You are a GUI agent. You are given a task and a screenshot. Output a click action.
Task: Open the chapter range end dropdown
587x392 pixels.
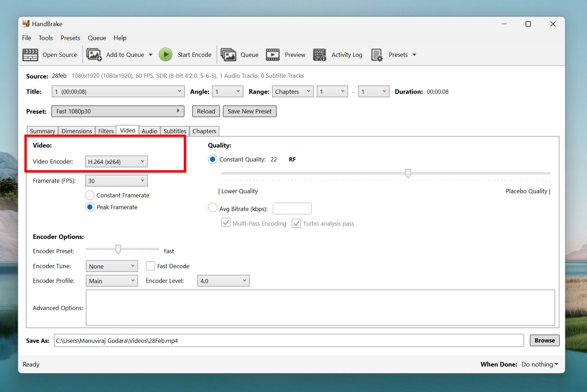point(374,91)
